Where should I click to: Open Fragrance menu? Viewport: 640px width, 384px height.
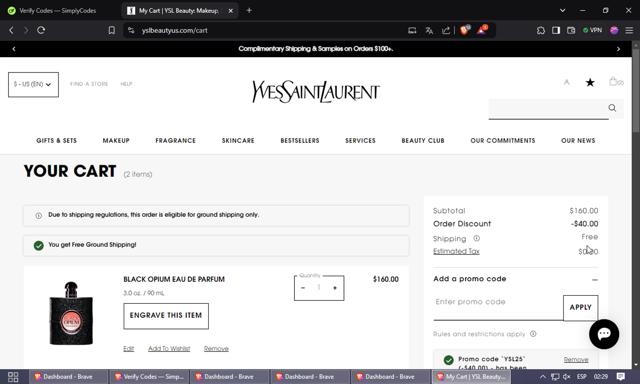176,140
